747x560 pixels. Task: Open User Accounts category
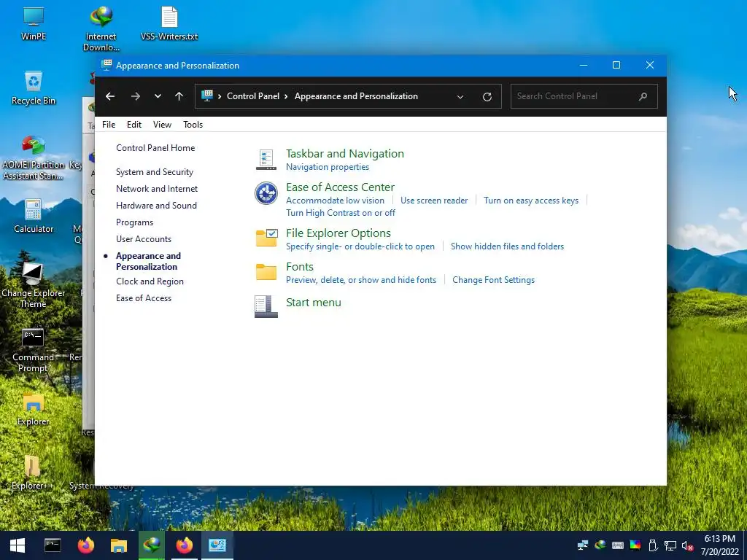pos(144,239)
